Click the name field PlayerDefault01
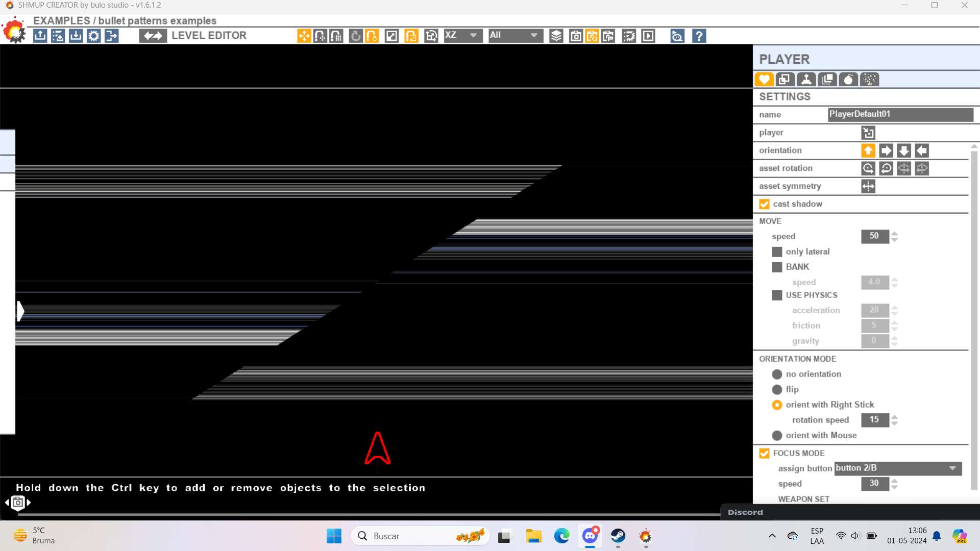 900,114
